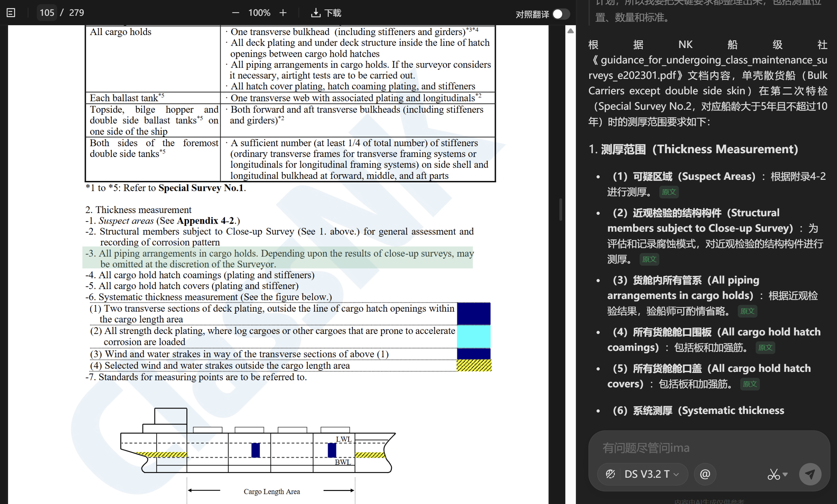Click the scissors screenshot icon
This screenshot has height=504, width=837.
coord(773,474)
